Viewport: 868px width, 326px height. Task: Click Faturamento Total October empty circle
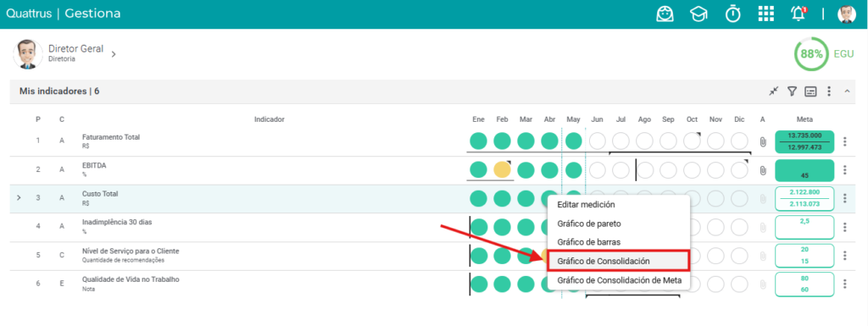pyautogui.click(x=692, y=141)
